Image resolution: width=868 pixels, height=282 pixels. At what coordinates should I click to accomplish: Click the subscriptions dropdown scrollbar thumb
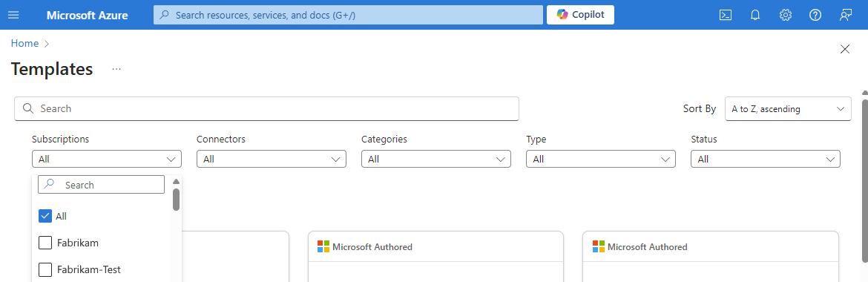click(x=176, y=200)
